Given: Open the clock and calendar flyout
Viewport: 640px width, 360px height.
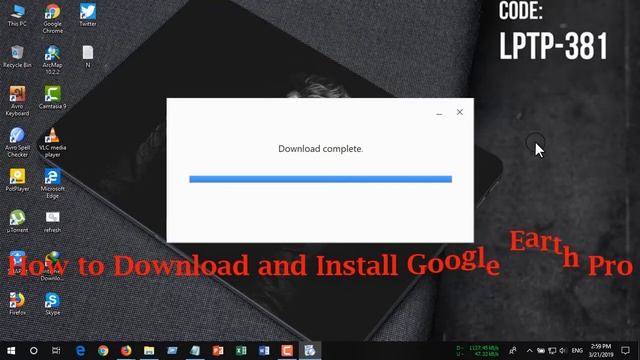Looking at the screenshot, I should [x=601, y=351].
